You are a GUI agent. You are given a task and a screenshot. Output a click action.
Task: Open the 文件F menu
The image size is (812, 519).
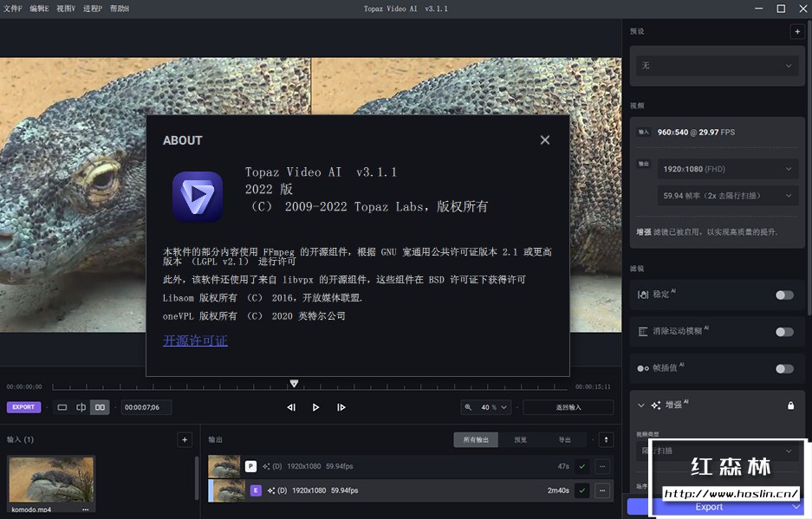tap(12, 9)
